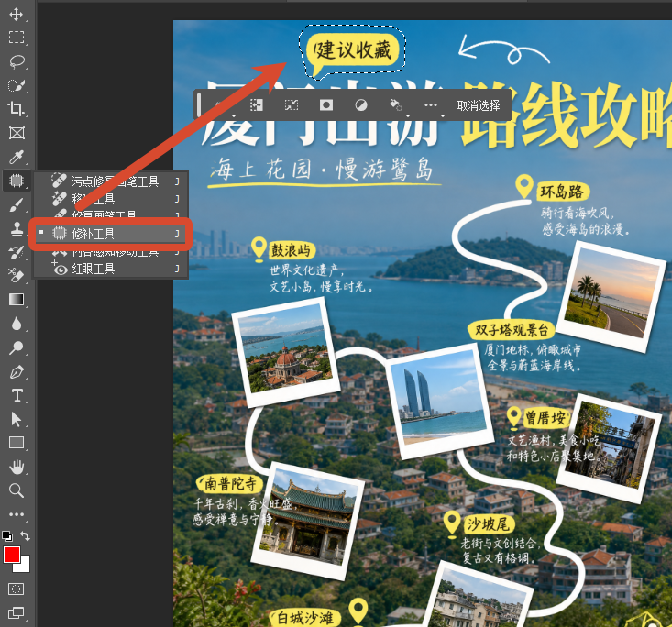
Task: Select the Background Eraser tool with scissors
Action: (x=17, y=275)
